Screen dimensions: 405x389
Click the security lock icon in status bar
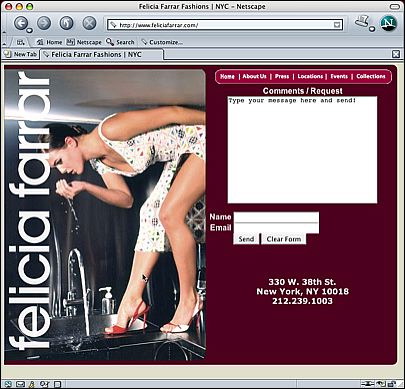(392, 384)
